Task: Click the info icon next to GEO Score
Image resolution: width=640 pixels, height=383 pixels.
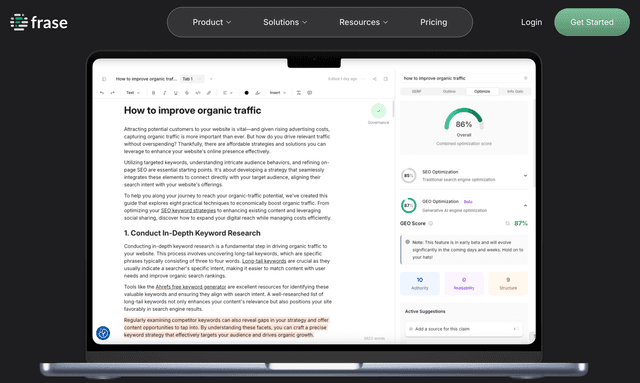Action: pos(431,223)
